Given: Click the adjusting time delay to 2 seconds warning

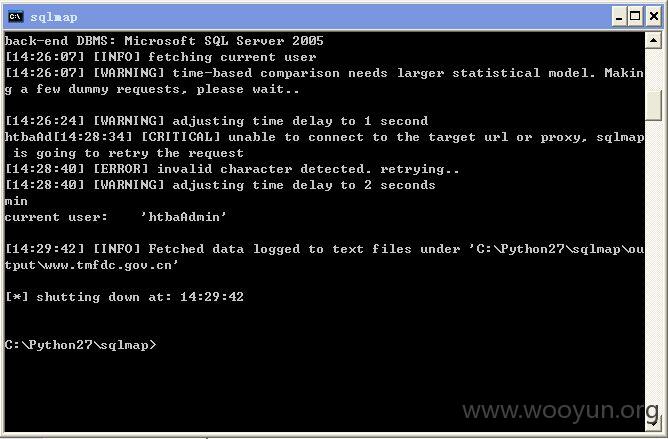Looking at the screenshot, I should [220, 185].
